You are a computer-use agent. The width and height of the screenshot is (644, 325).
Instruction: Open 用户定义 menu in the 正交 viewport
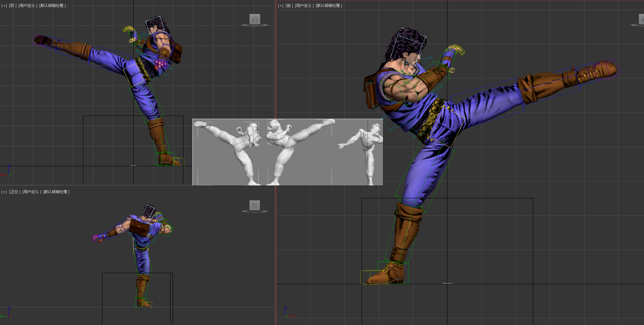point(31,192)
